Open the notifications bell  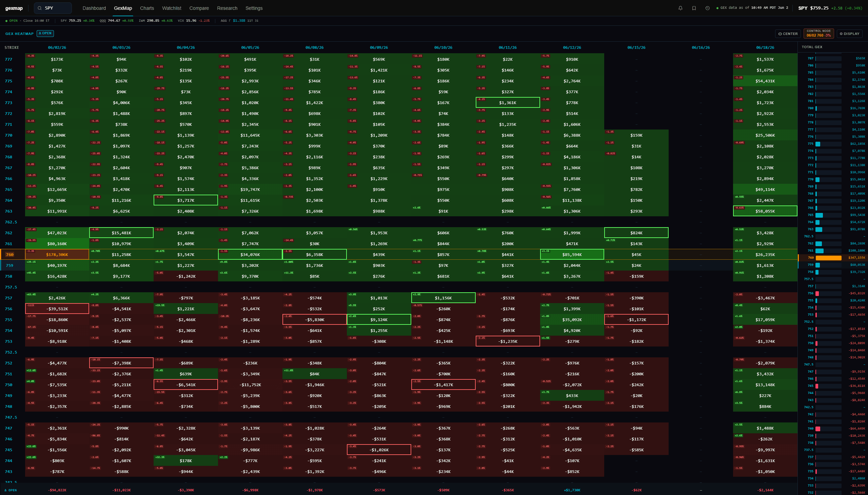click(x=680, y=8)
